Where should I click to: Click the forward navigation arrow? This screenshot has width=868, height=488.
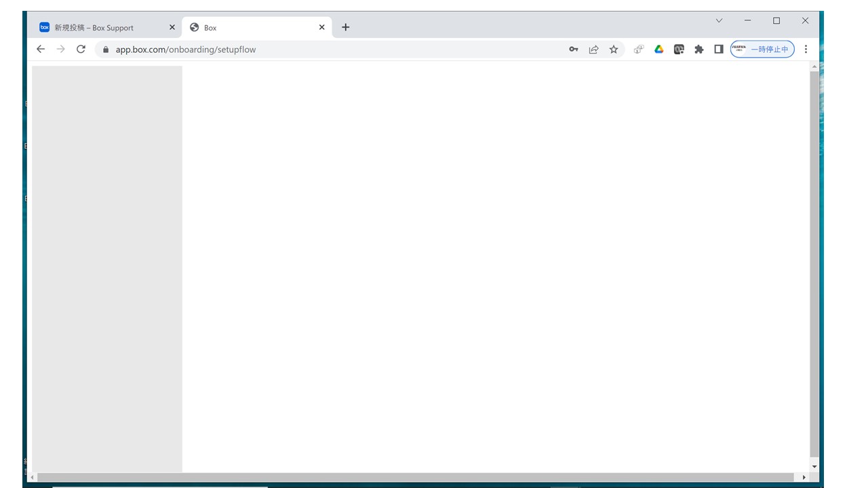click(x=61, y=49)
